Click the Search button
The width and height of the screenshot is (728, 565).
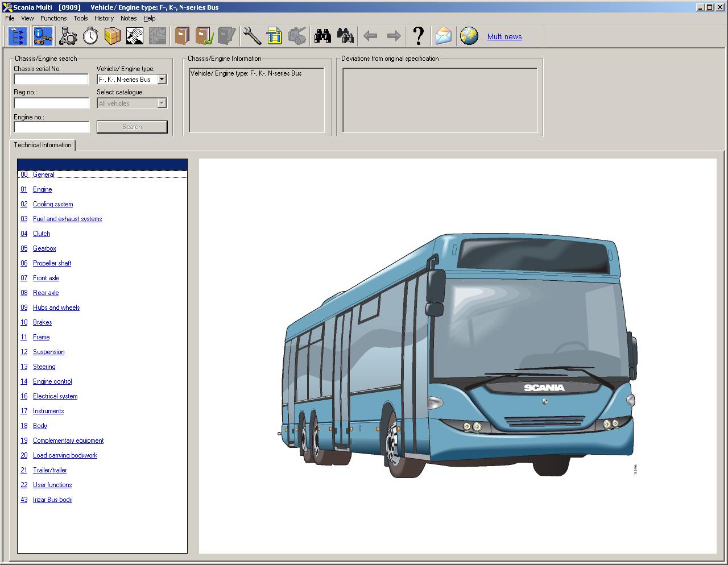(x=132, y=127)
